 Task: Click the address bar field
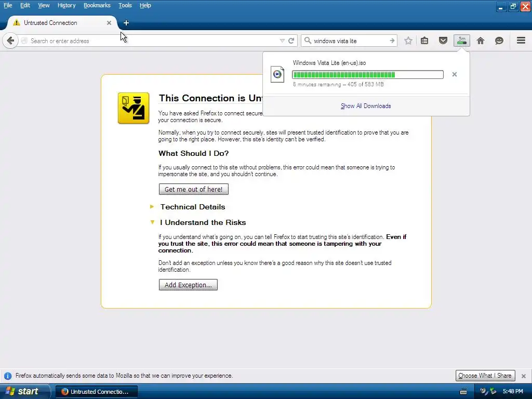click(153, 41)
